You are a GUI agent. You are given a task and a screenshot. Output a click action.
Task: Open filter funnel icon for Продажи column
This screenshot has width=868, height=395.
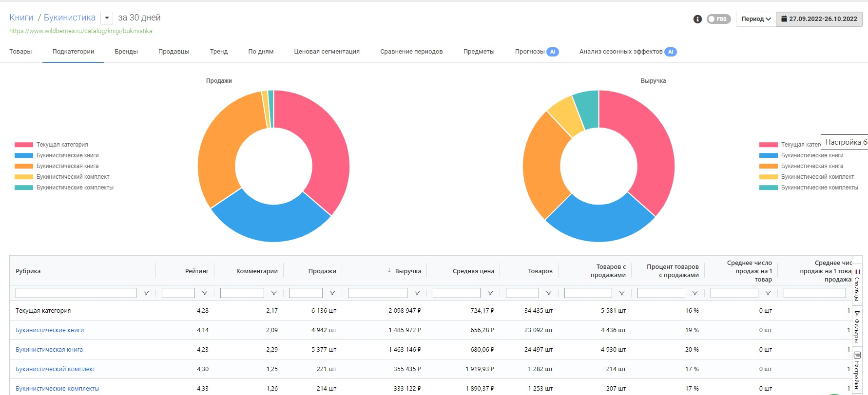(332, 293)
